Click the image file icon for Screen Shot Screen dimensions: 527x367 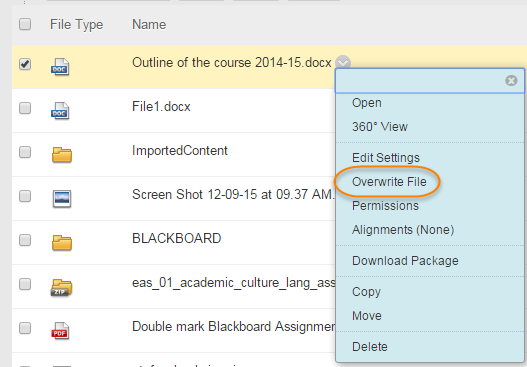click(x=62, y=199)
